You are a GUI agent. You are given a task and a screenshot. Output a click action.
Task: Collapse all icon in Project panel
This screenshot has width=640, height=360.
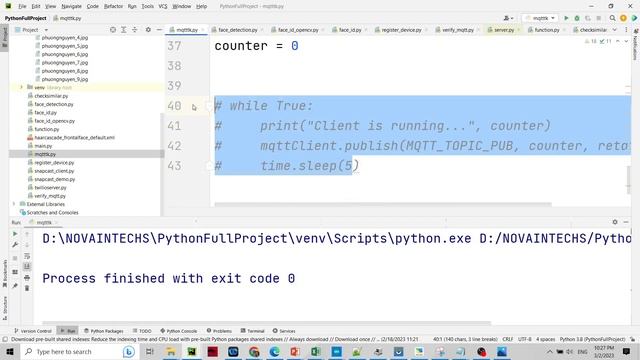click(134, 30)
